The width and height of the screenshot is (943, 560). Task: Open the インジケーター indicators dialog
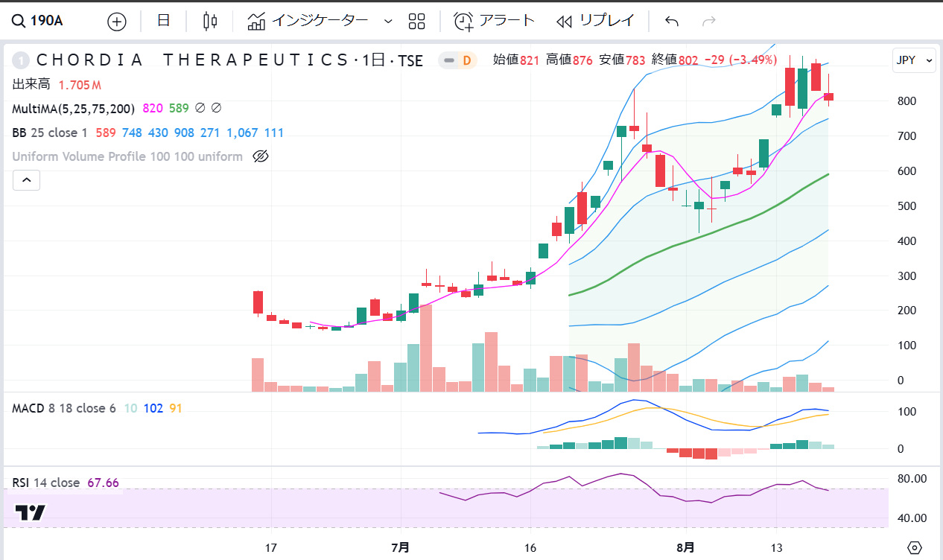pos(308,21)
